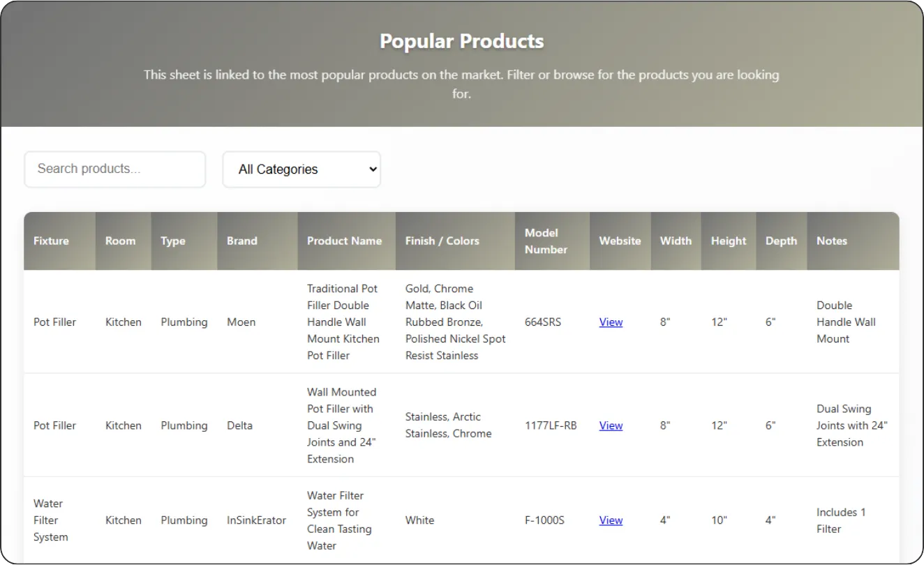Open the All Categories dropdown
Screen dimensions: 924x565
pyautogui.click(x=301, y=169)
